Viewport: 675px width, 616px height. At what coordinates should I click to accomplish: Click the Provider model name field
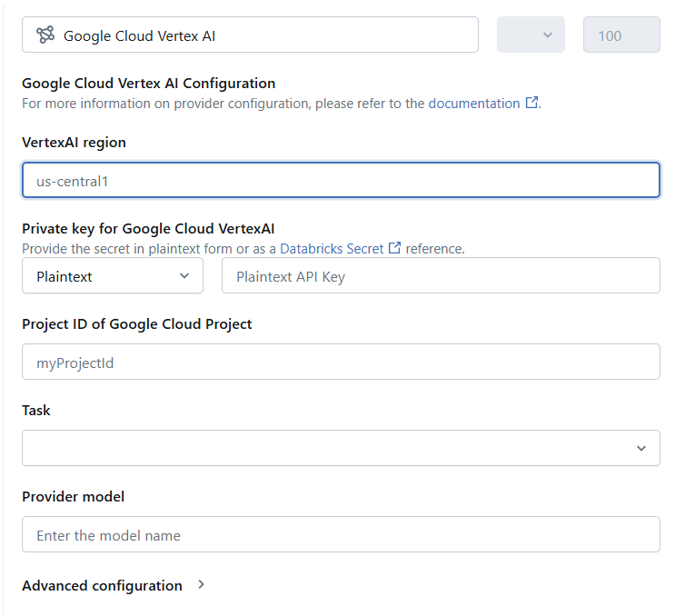coord(341,534)
